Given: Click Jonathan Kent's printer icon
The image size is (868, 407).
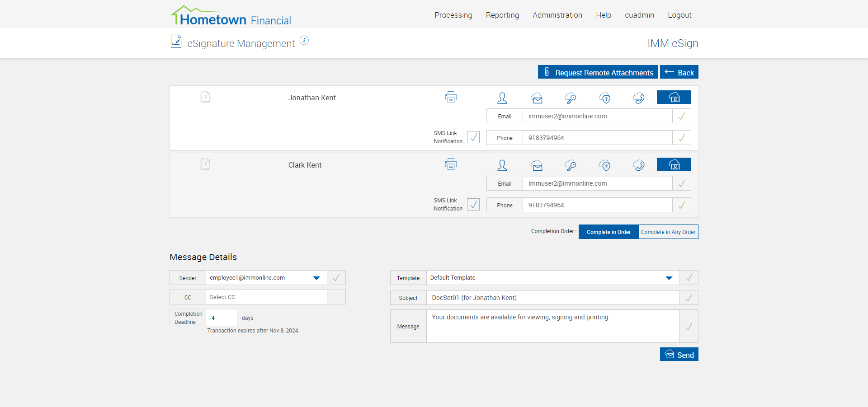Looking at the screenshot, I should tap(451, 98).
